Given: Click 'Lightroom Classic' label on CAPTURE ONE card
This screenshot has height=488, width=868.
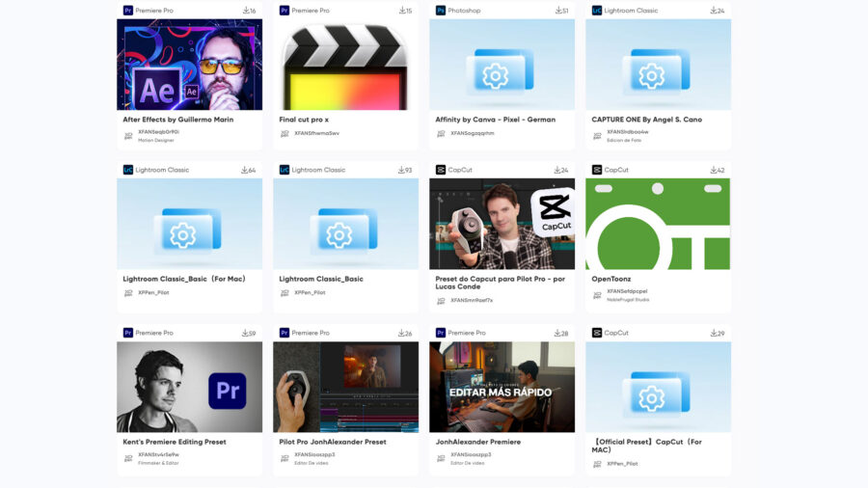Looking at the screenshot, I should click(631, 11).
